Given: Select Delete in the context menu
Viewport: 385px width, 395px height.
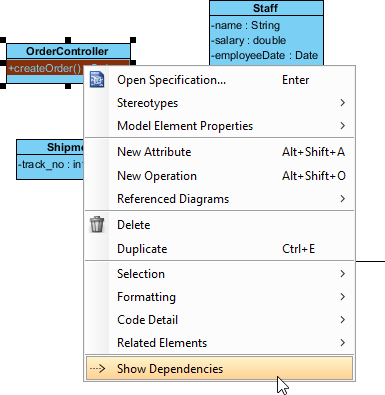Looking at the screenshot, I should point(219,225).
